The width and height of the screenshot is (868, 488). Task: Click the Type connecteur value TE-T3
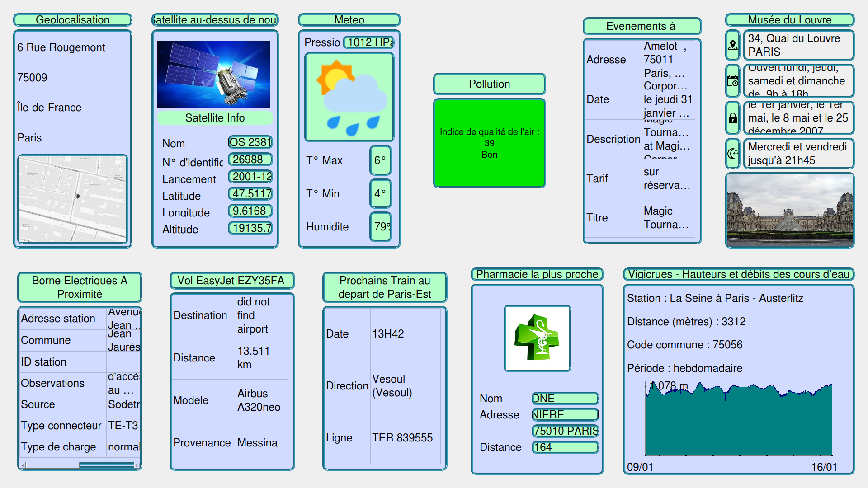pyautogui.click(x=123, y=426)
